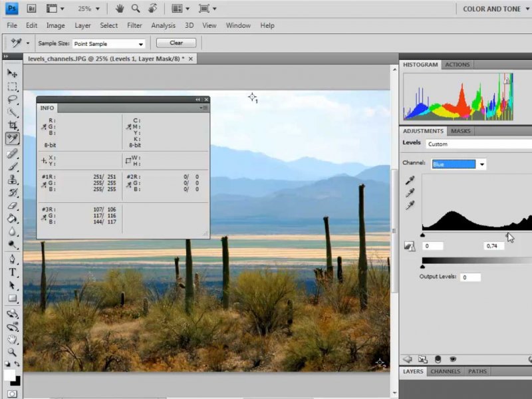
Task: Open the Sample Size dropdown
Action: point(109,44)
